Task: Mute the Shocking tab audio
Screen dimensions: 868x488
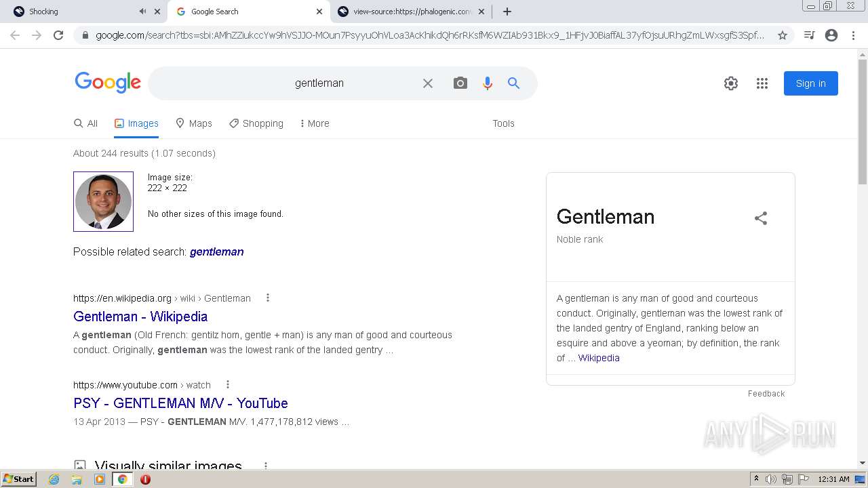Action: [142, 12]
